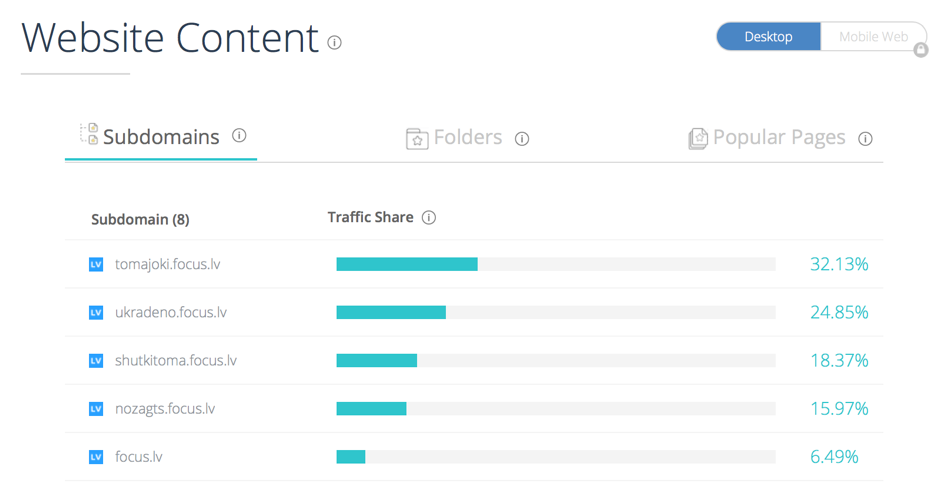Select the Subdomains tab
This screenshot has width=940, height=489.
[x=160, y=138]
